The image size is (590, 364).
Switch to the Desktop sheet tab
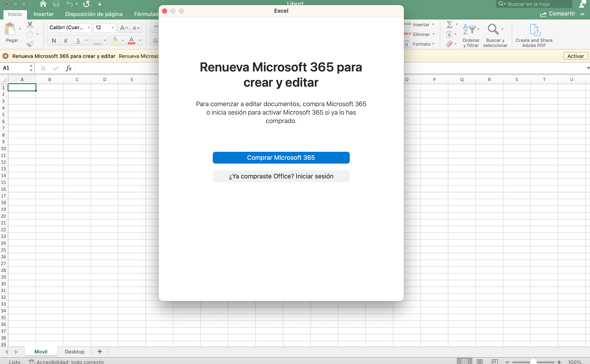pos(74,352)
